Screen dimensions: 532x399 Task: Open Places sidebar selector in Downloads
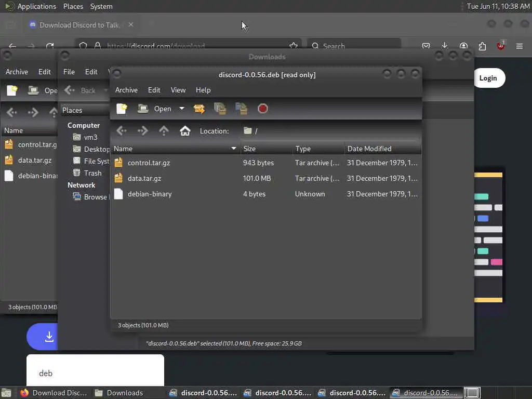[x=85, y=110]
